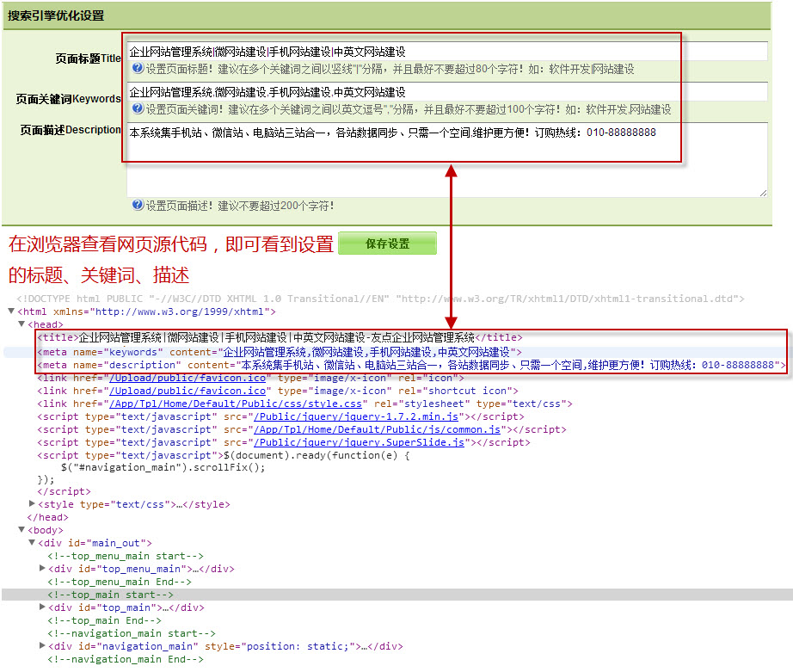Viewport: 793px width, 672px height.
Task: Click the page Title input field
Action: (447, 52)
